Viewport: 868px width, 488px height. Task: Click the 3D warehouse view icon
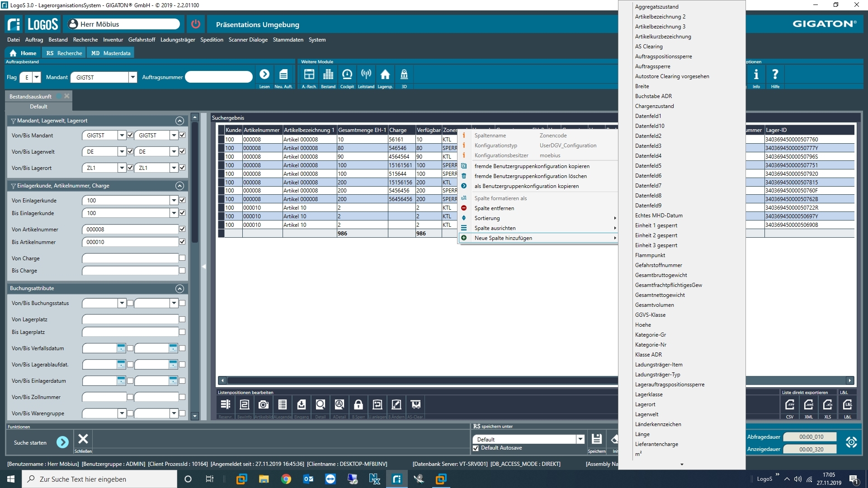pos(404,75)
